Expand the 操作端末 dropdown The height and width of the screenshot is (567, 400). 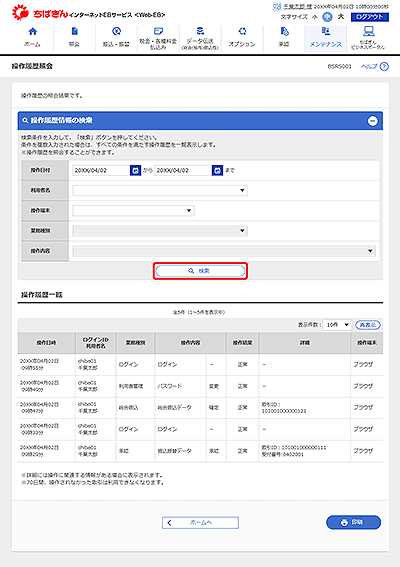(x=133, y=210)
